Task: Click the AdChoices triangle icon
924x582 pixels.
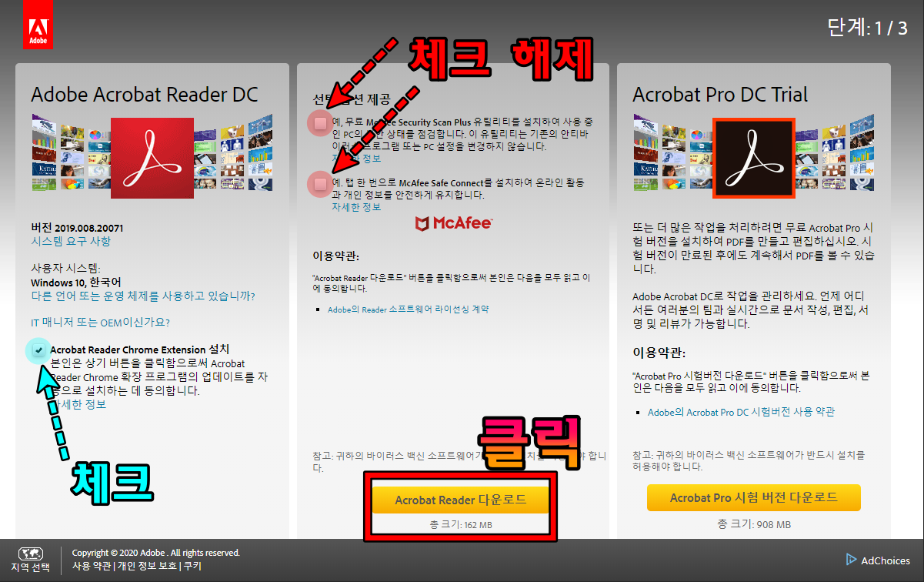Action: click(851, 560)
